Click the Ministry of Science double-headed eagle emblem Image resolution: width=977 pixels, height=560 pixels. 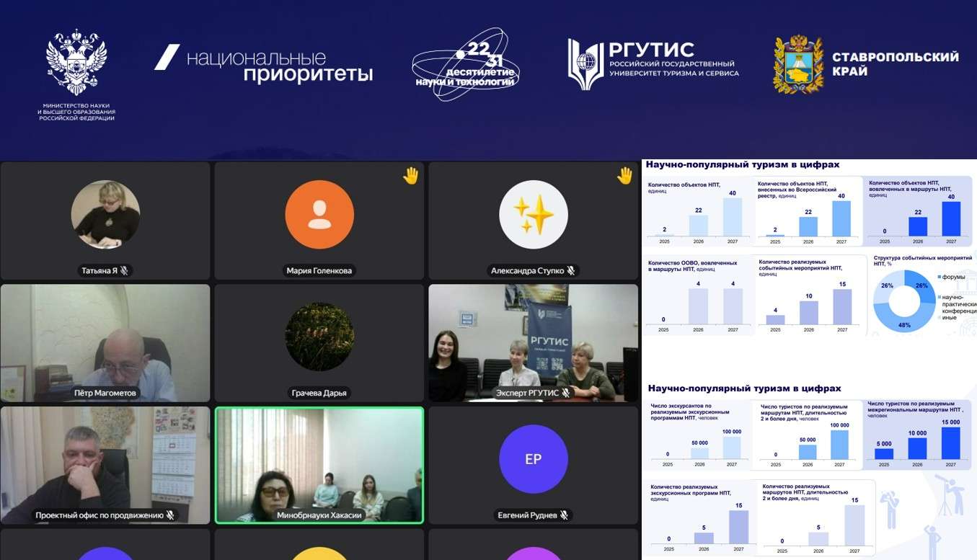tap(76, 62)
